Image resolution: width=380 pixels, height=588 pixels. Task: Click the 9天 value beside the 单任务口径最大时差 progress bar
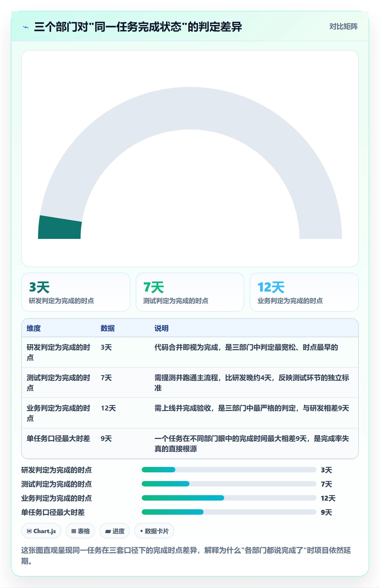pos(326,512)
